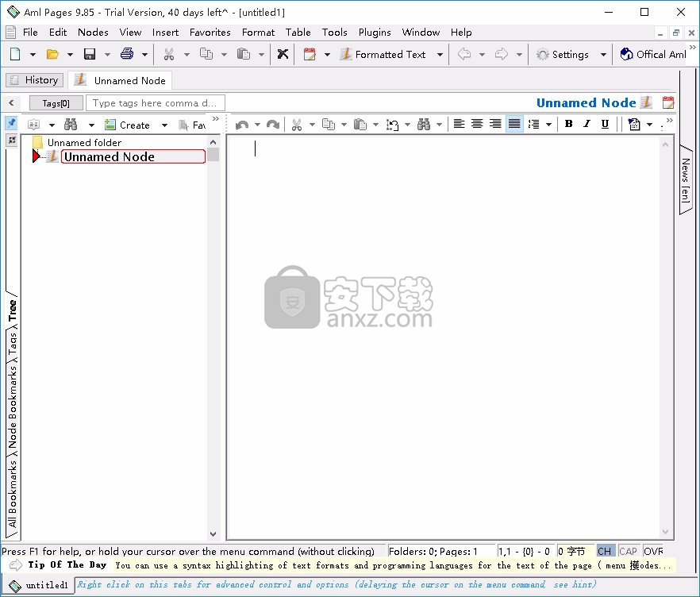Open the Plugins menu
The width and height of the screenshot is (700, 597).
pos(375,32)
